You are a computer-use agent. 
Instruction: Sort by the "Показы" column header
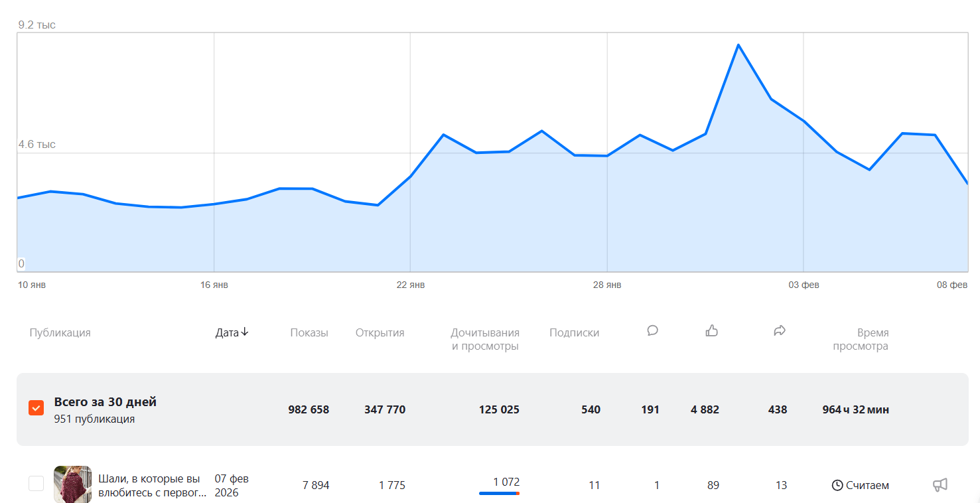[309, 332]
